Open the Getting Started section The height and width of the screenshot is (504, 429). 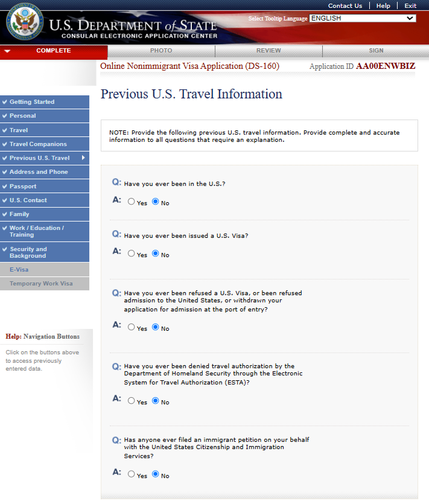(x=45, y=102)
